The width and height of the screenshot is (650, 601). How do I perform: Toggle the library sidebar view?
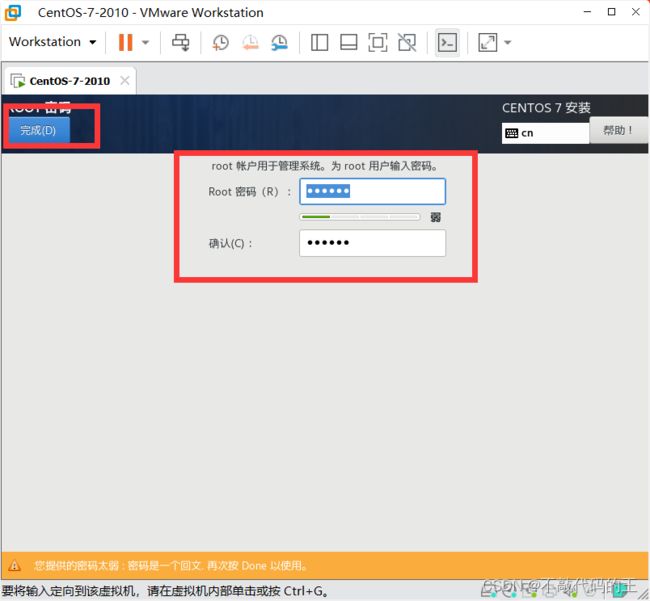[x=319, y=42]
